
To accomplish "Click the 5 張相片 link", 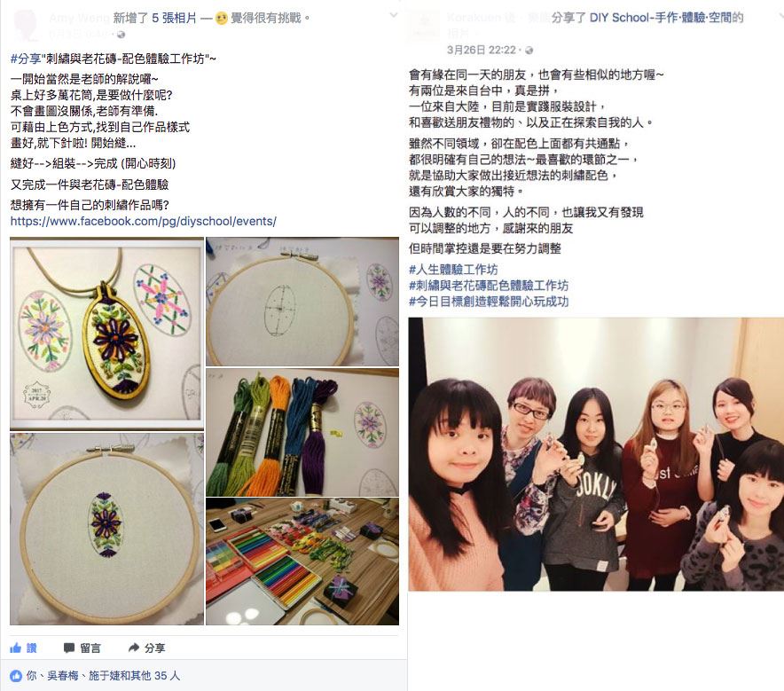I will click(x=174, y=19).
